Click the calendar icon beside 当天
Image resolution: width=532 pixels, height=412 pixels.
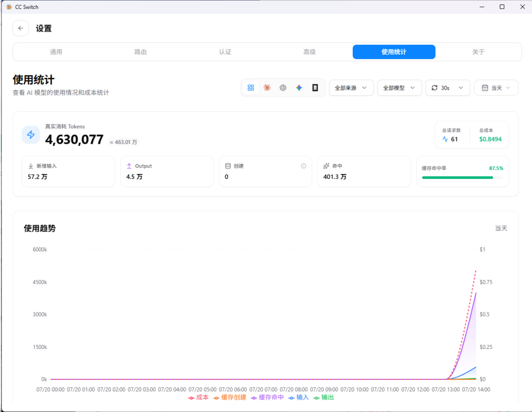pos(485,88)
